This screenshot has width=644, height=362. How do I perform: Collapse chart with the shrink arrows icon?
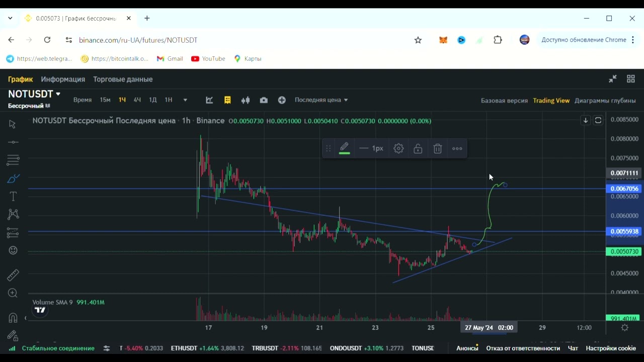pyautogui.click(x=612, y=79)
